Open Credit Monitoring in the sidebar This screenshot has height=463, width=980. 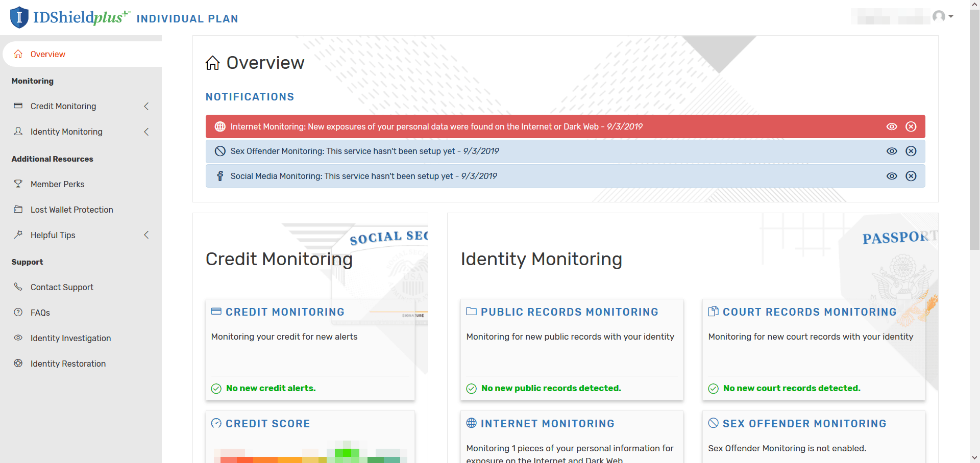click(x=63, y=106)
